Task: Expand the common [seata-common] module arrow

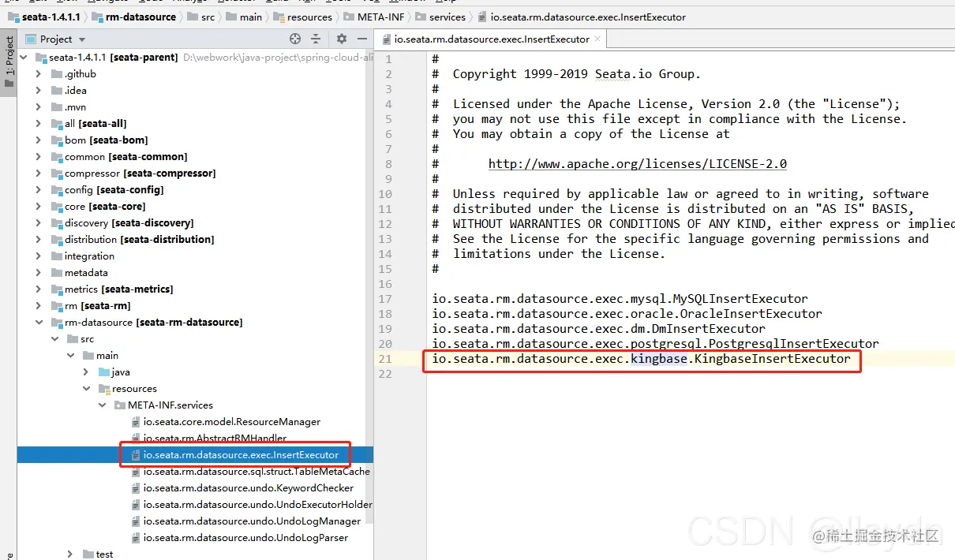Action: [x=38, y=157]
